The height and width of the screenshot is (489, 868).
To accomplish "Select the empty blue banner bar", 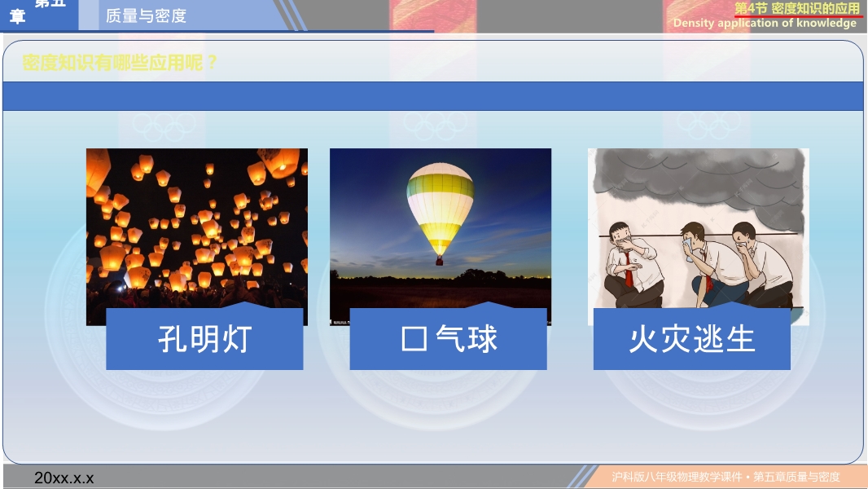I will (433, 96).
